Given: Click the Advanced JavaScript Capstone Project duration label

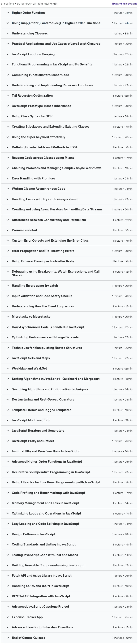Looking at the screenshot, I should pos(122,607).
